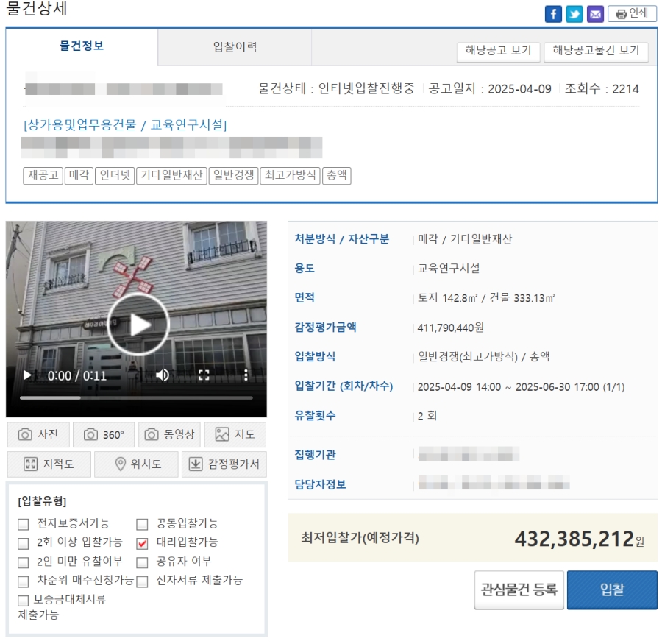Check the 전자보증서가능 checkbox
Screen dimensions: 662x644
24,525
